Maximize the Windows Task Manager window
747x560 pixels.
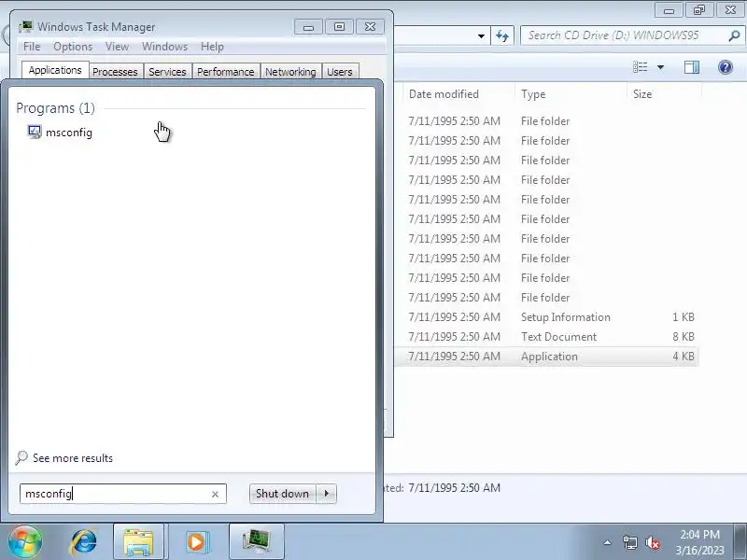point(339,27)
